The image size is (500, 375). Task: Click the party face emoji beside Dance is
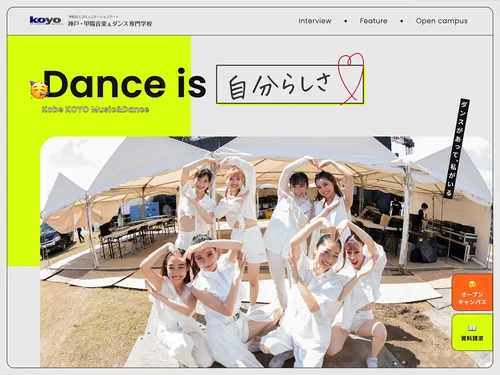coord(39,90)
